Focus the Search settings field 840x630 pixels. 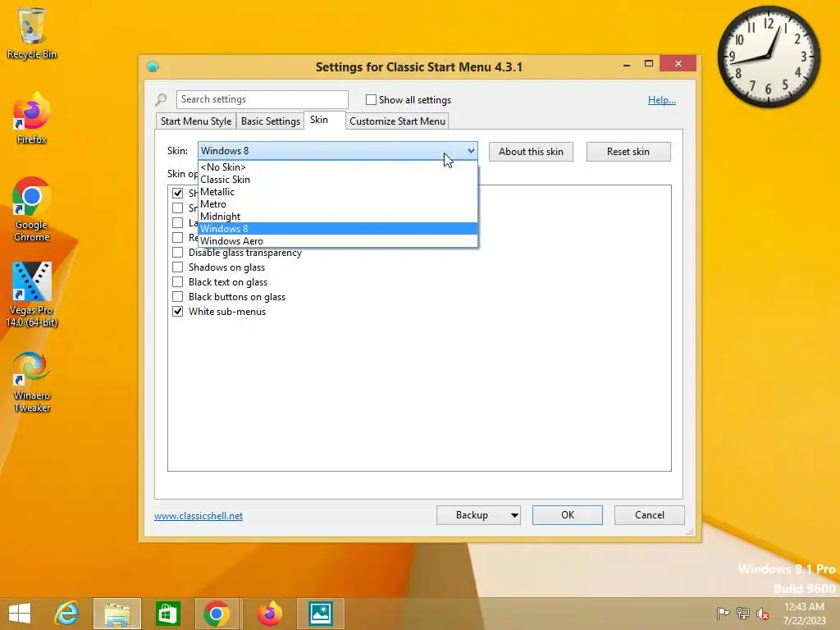262,99
